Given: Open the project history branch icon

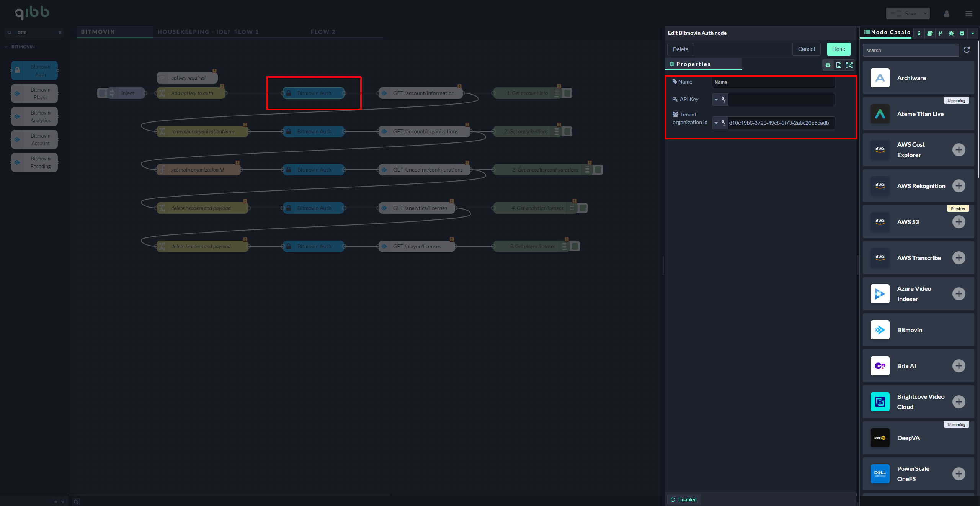Looking at the screenshot, I should [x=940, y=33].
